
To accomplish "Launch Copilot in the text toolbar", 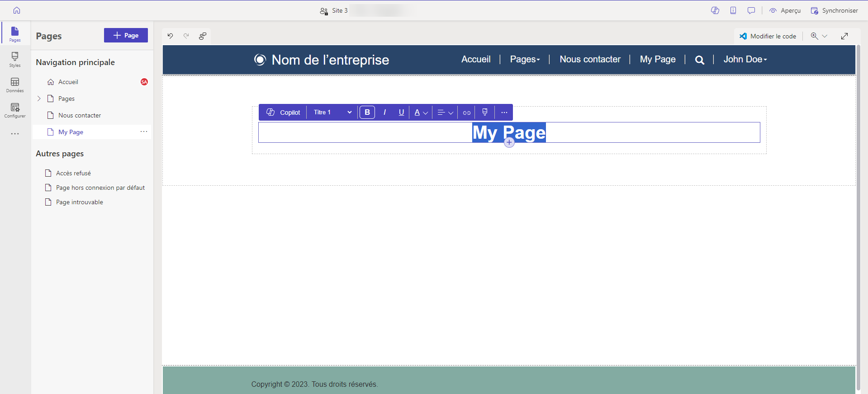I will tap(283, 113).
